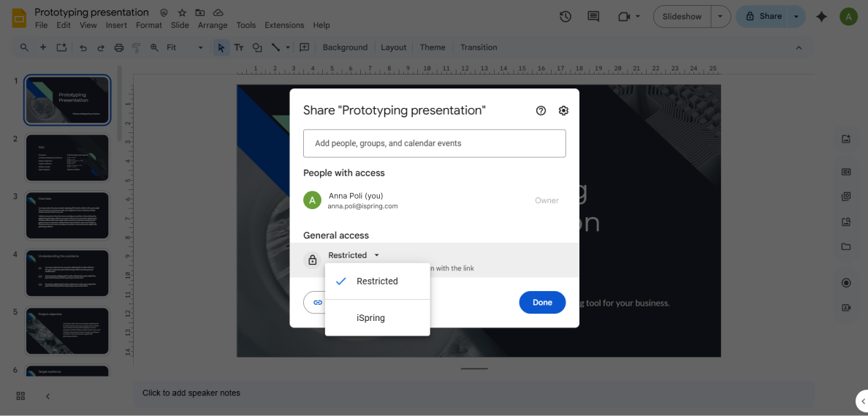Click the side panel record icon
Screen dimensions: 868x416
coord(846,283)
